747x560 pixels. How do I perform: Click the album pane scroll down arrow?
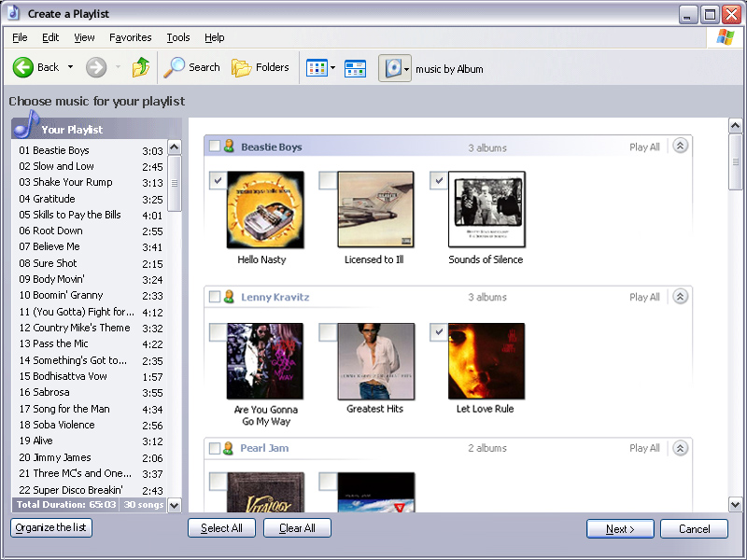735,504
